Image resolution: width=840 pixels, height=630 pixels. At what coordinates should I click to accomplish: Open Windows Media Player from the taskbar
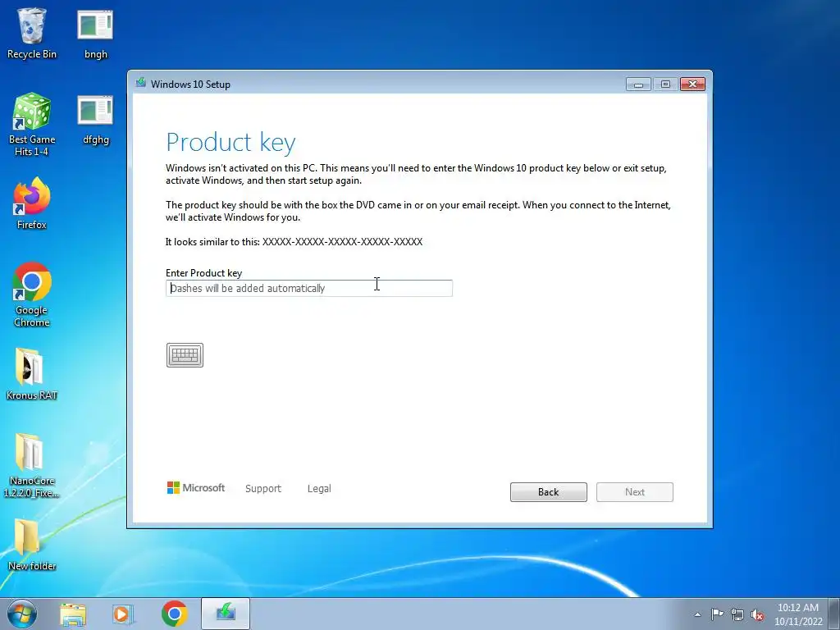point(123,614)
